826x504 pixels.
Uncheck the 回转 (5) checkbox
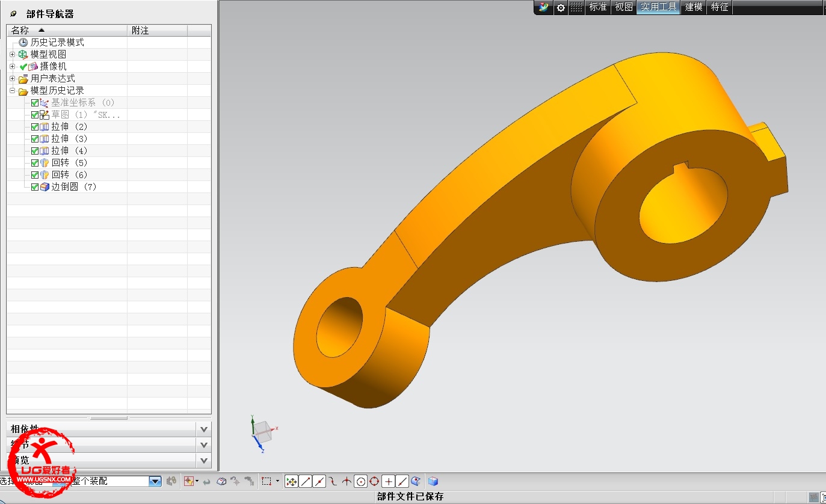pyautogui.click(x=35, y=163)
